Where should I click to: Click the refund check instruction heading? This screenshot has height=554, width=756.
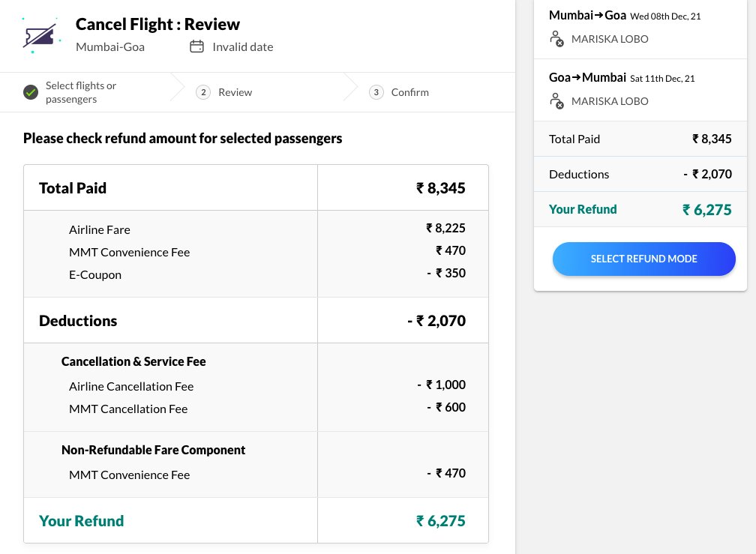(183, 138)
